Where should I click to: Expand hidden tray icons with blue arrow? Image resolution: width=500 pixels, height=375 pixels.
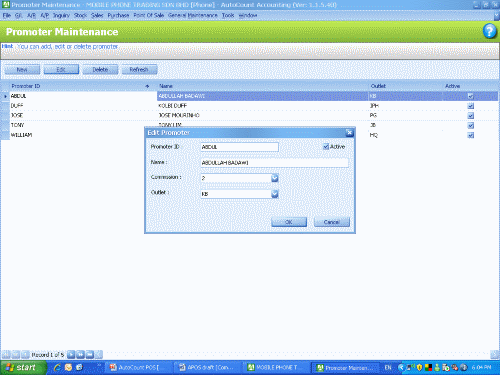tap(401, 367)
